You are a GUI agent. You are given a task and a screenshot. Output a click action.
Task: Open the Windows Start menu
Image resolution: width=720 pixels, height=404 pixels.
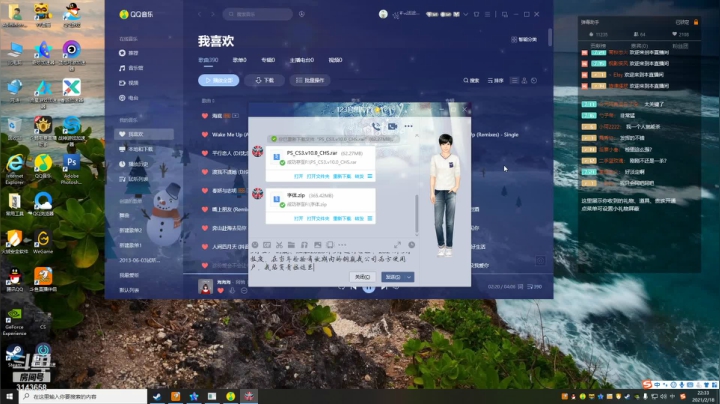(9, 396)
